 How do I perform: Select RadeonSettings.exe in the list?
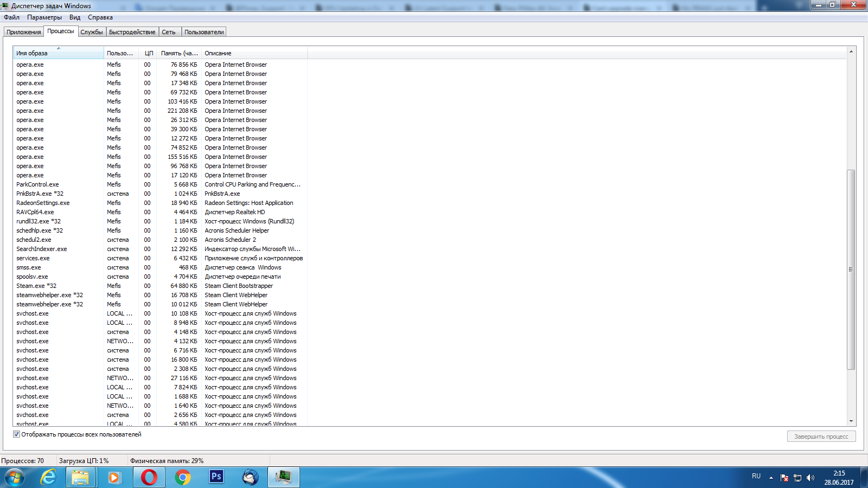[x=160, y=203]
